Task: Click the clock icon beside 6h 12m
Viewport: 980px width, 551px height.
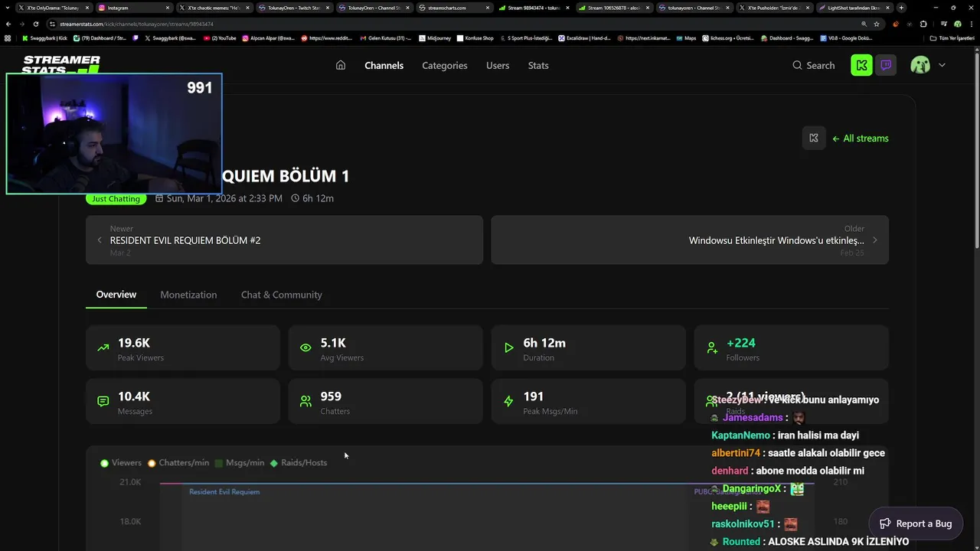Action: tap(296, 198)
